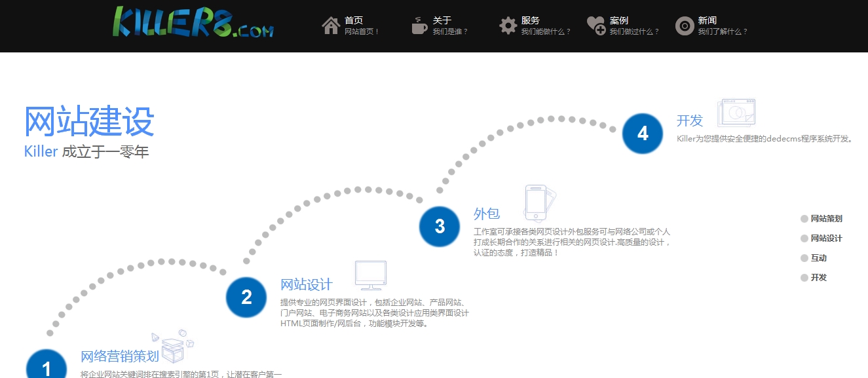Open the 服务 menu item text

(x=531, y=20)
